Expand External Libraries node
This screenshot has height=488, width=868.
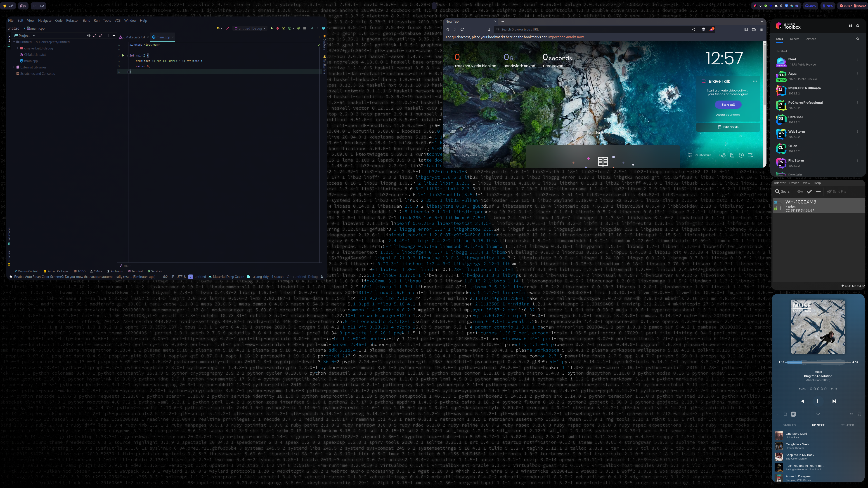(14, 67)
